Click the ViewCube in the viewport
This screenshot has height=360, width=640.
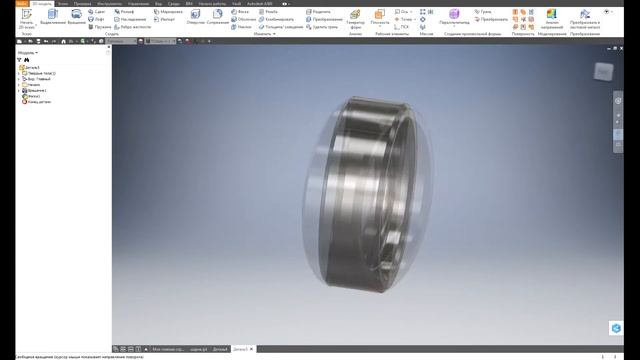click(603, 72)
